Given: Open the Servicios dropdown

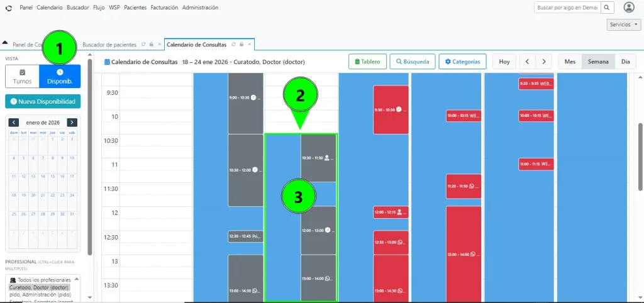Looking at the screenshot, I should pyautogui.click(x=623, y=25).
